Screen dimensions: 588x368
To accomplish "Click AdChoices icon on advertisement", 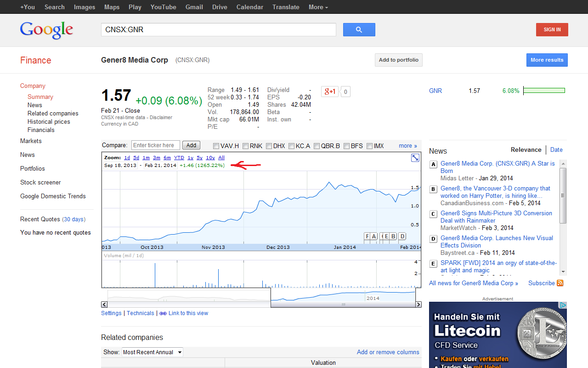I will point(563,305).
